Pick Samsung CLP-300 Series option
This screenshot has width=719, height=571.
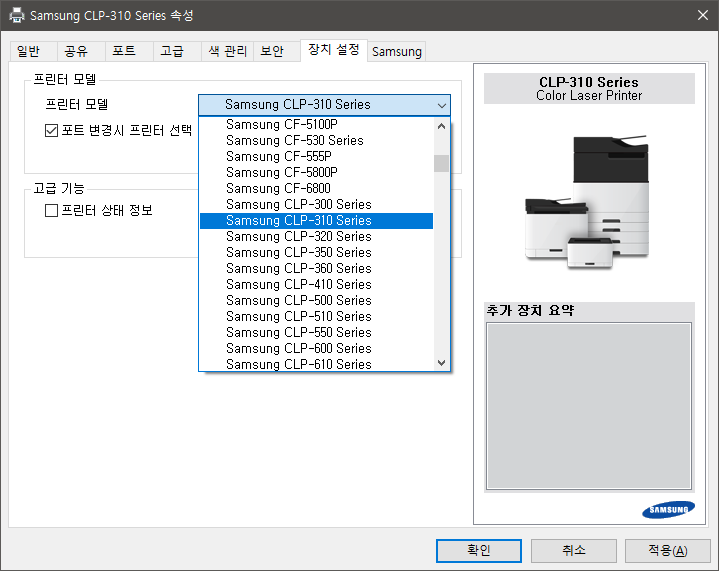316,205
